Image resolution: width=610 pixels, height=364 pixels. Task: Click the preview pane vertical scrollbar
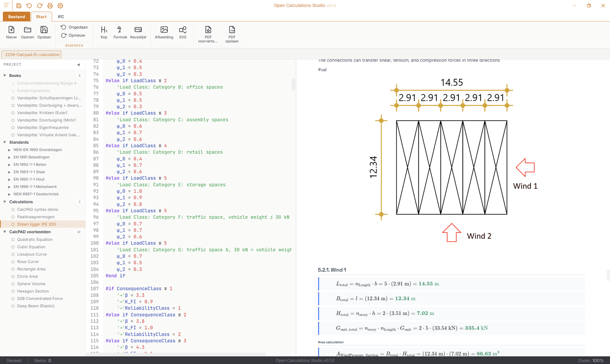coord(608,275)
